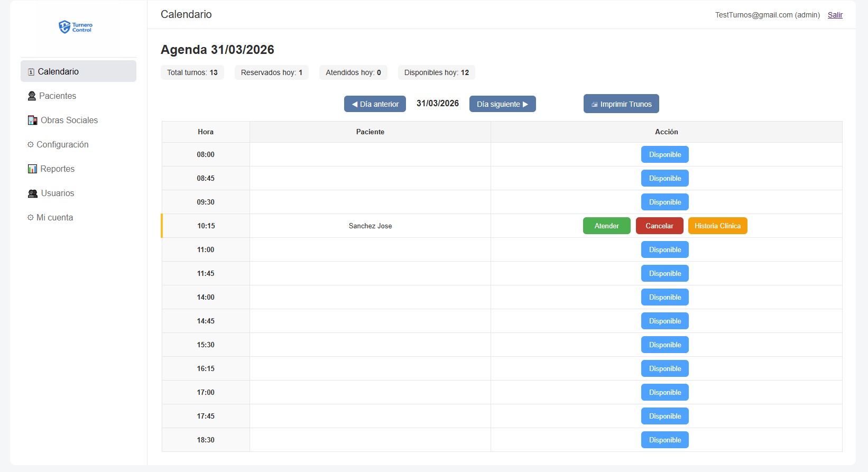Log out using the Salir link
868x472 pixels.
[835, 15]
